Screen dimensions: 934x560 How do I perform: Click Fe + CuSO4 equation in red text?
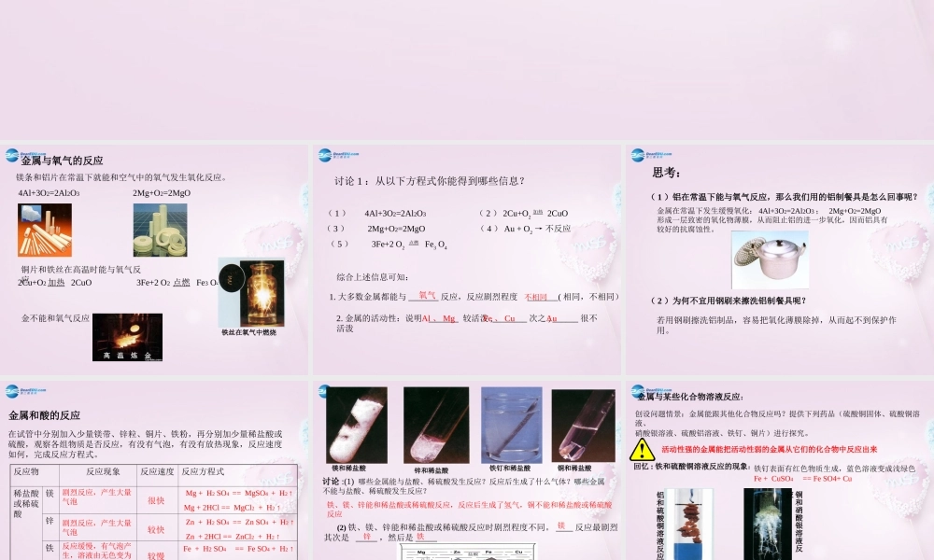coord(801,479)
